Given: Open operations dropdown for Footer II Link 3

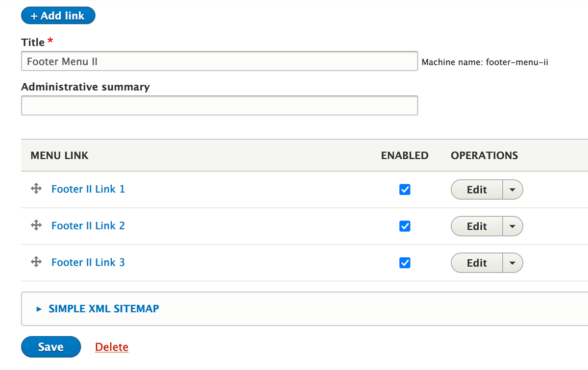Looking at the screenshot, I should [x=513, y=263].
